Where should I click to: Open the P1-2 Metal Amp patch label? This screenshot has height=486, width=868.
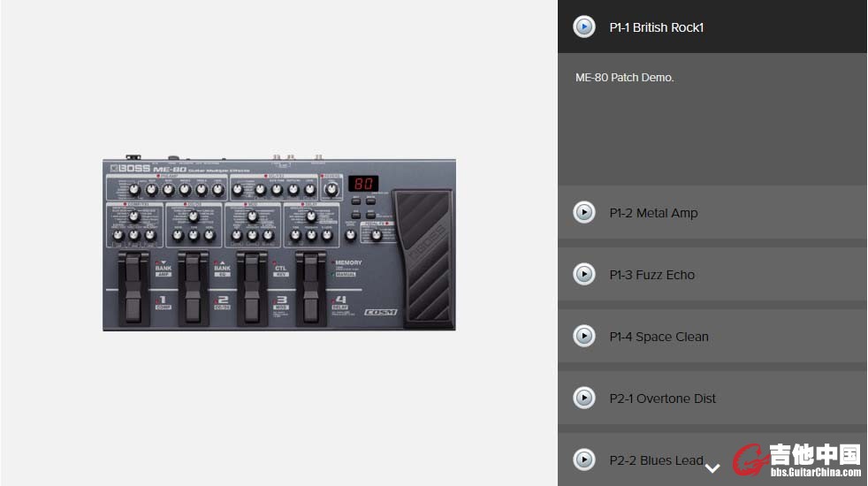[653, 213]
